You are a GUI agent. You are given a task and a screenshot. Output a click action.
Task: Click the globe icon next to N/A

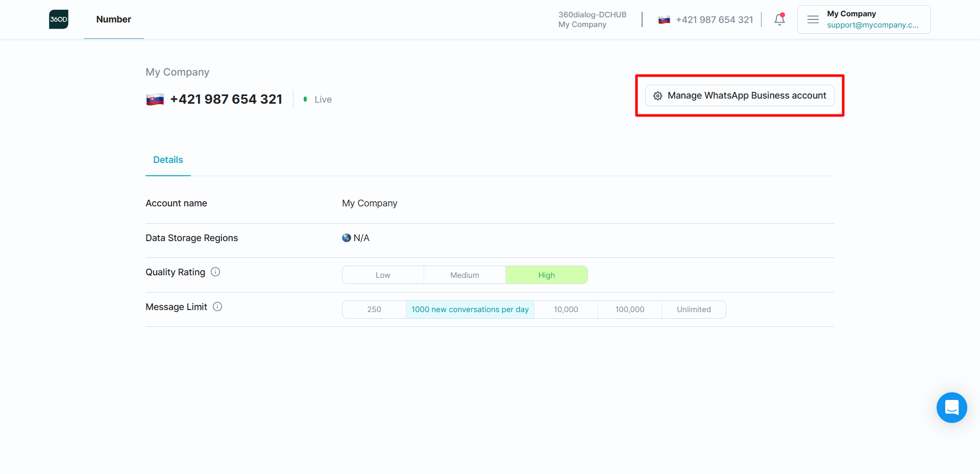coord(347,238)
